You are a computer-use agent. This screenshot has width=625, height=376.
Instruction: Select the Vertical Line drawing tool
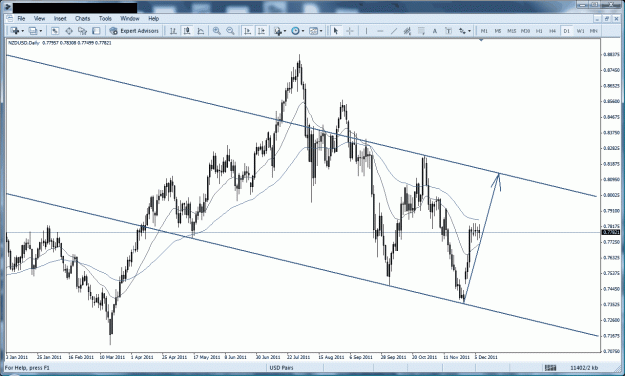pyautogui.click(x=366, y=31)
